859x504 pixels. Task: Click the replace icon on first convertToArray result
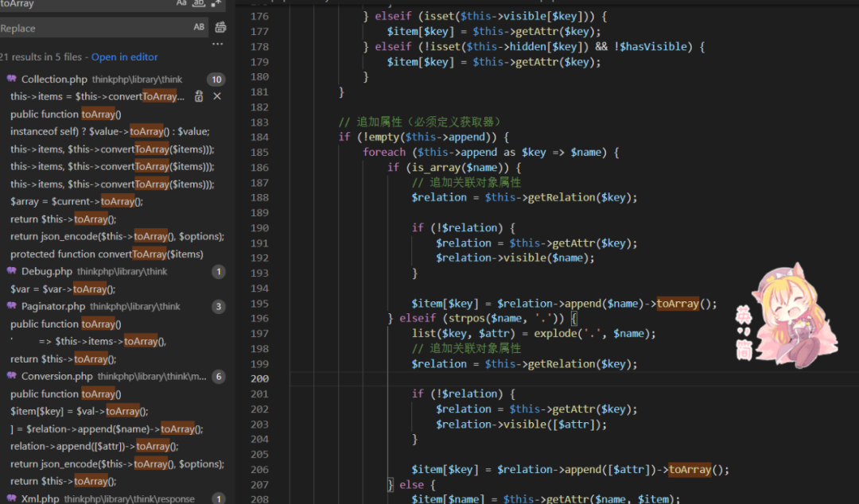[199, 96]
